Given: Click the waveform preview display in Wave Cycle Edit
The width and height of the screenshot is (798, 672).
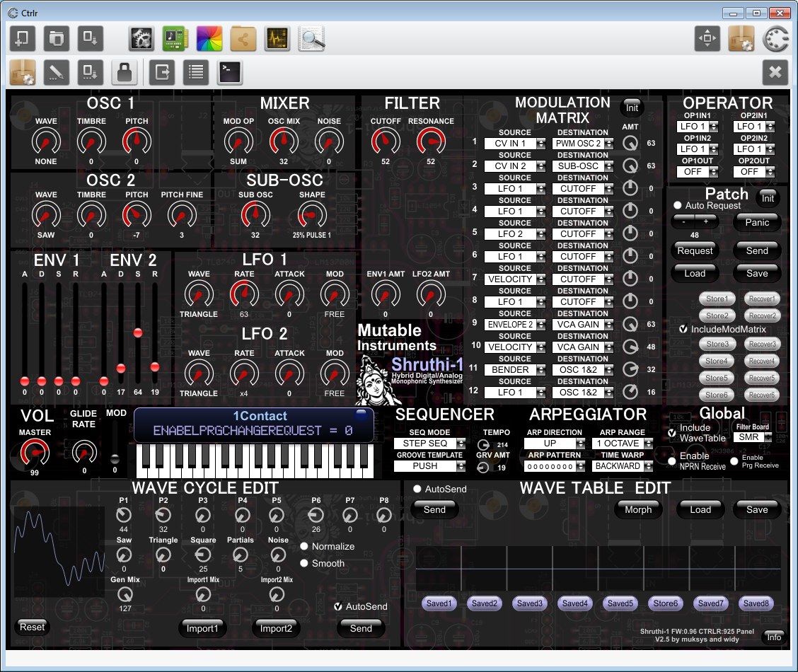Looking at the screenshot, I should tap(59, 552).
